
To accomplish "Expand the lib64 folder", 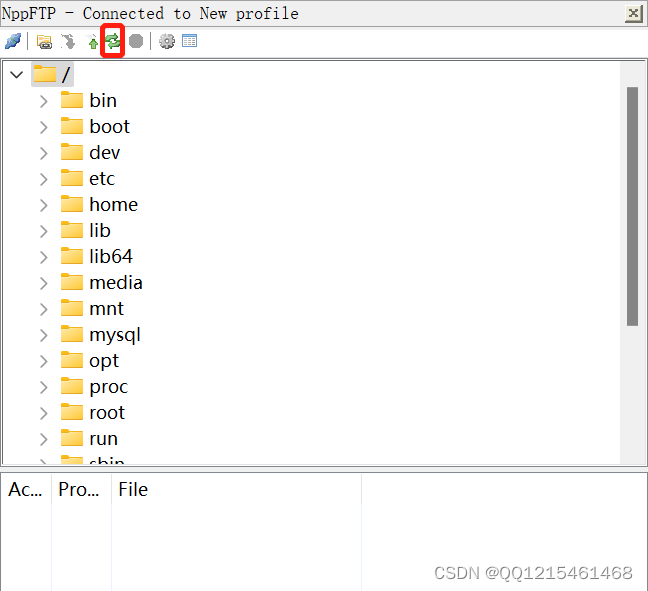I will tap(44, 257).
